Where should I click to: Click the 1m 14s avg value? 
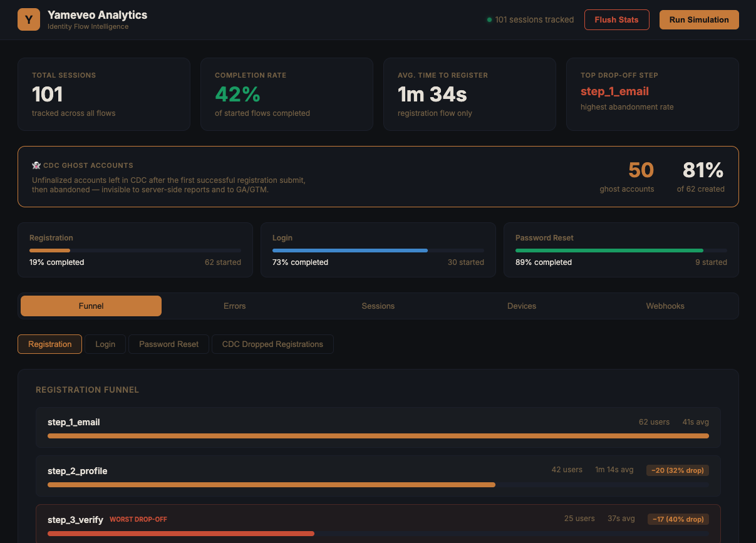(x=614, y=470)
